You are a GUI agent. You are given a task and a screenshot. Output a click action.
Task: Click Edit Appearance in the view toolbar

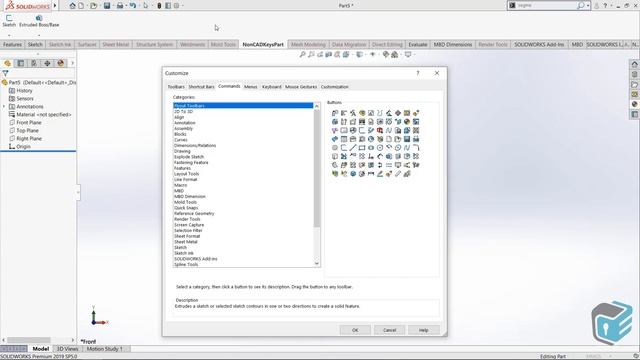(386, 54)
